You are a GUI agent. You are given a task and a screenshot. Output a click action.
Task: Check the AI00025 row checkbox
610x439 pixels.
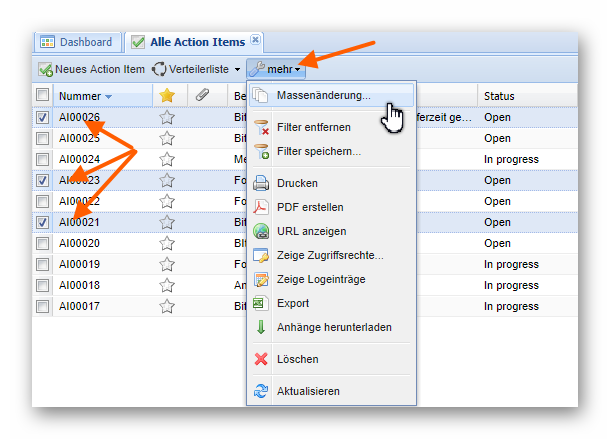42,138
